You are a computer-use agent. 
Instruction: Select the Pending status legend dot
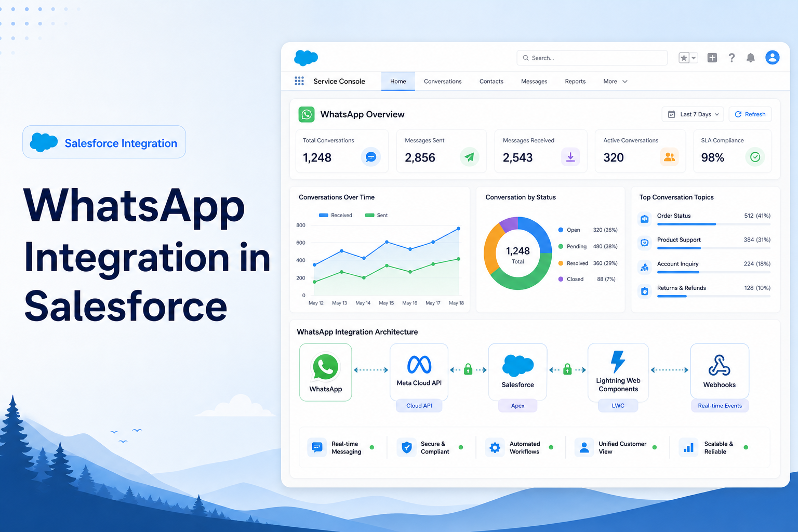click(x=561, y=246)
